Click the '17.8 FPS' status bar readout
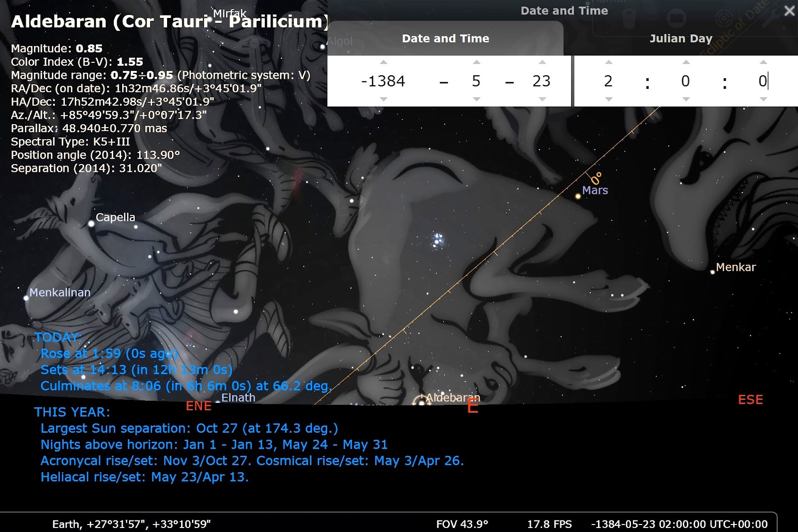The height and width of the screenshot is (532, 798). [x=550, y=524]
